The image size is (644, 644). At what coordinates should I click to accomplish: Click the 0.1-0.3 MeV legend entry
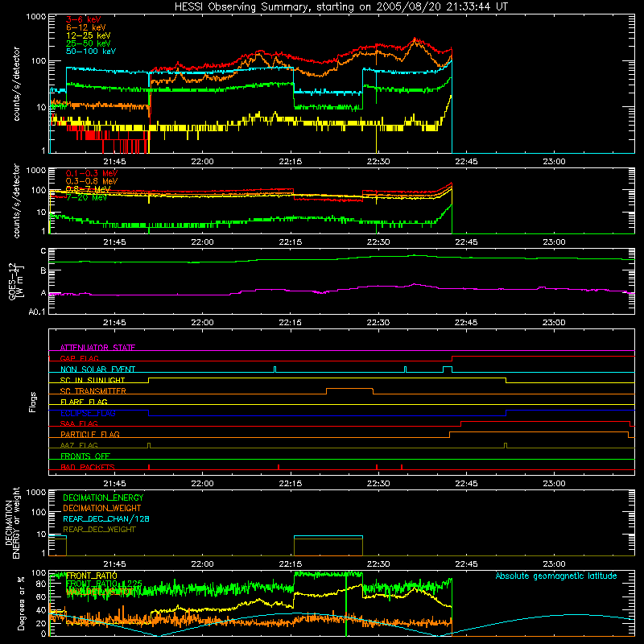[x=92, y=173]
